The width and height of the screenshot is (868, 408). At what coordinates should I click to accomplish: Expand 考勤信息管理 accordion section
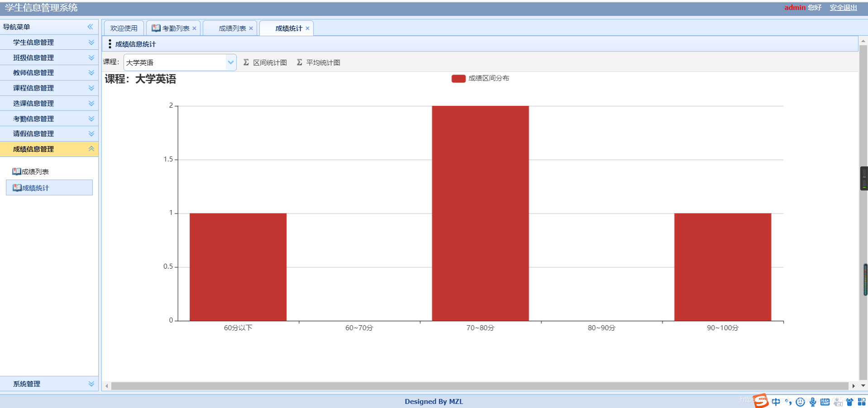[x=49, y=119]
